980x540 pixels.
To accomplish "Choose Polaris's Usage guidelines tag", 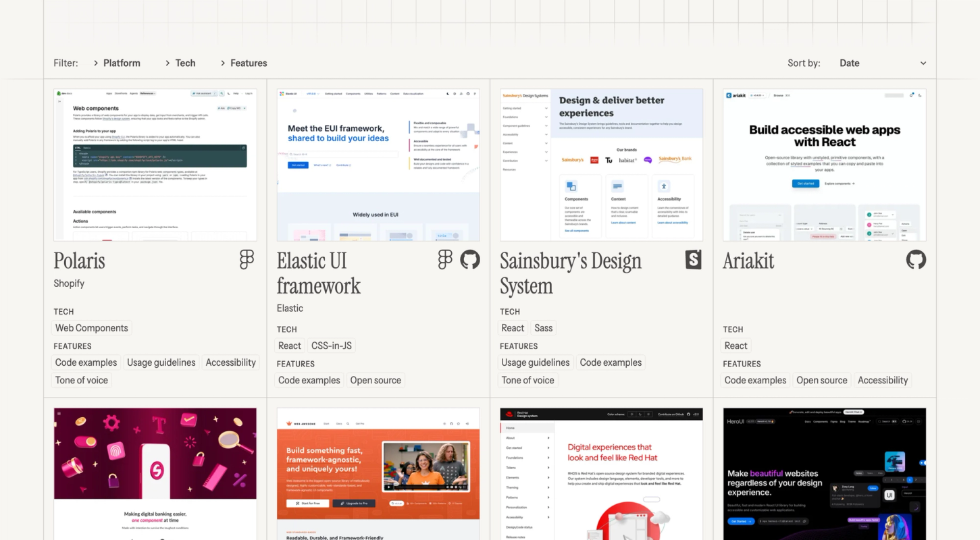I will 161,362.
